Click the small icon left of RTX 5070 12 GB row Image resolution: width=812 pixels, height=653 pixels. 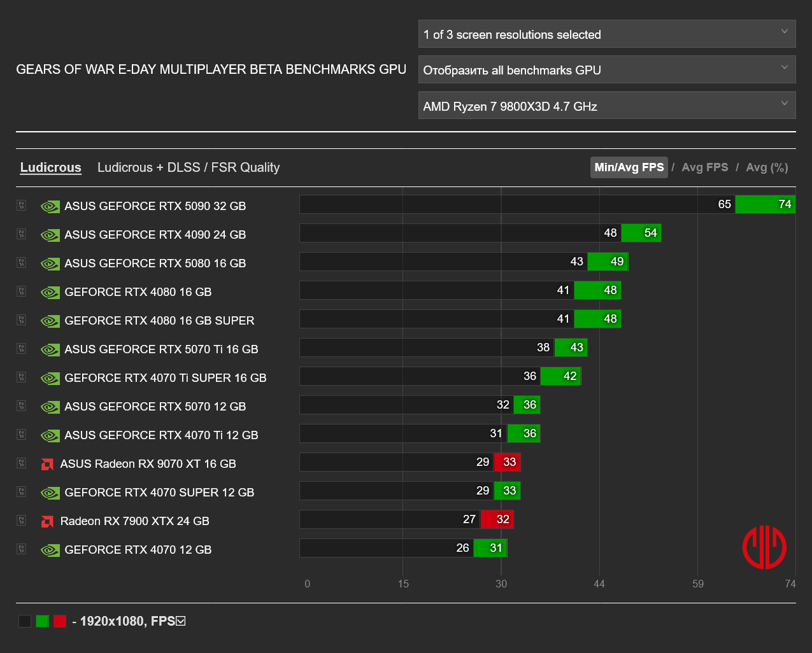[21, 405]
